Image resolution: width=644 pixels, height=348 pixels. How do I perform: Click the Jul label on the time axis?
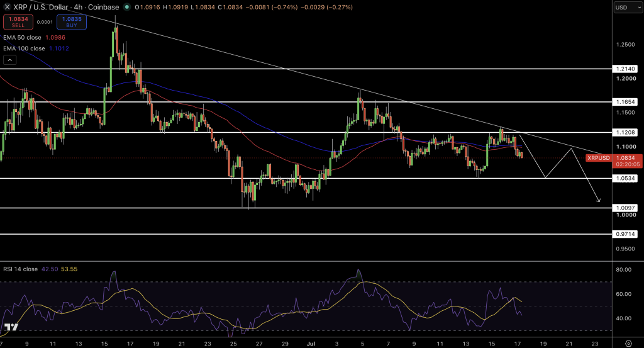[311, 344]
